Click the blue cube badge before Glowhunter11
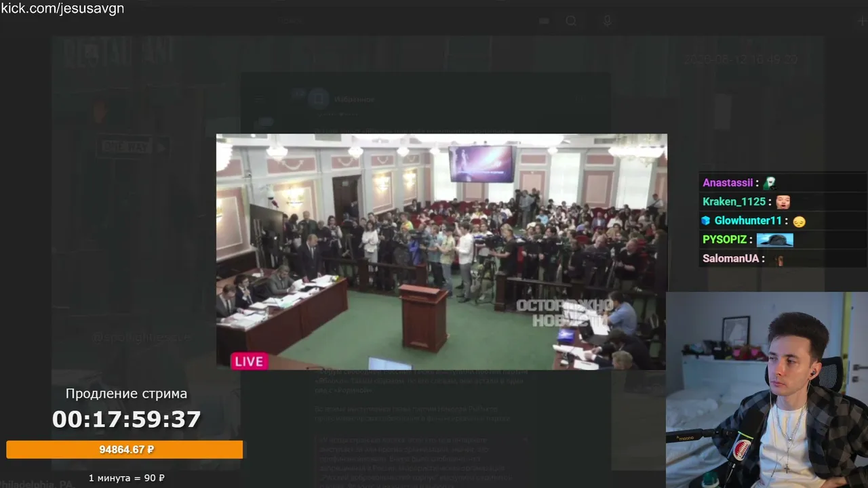The image size is (868, 488). click(x=706, y=221)
